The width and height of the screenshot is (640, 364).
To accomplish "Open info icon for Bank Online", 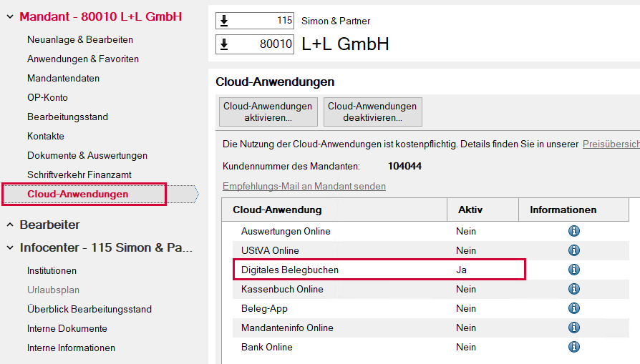I will point(574,347).
